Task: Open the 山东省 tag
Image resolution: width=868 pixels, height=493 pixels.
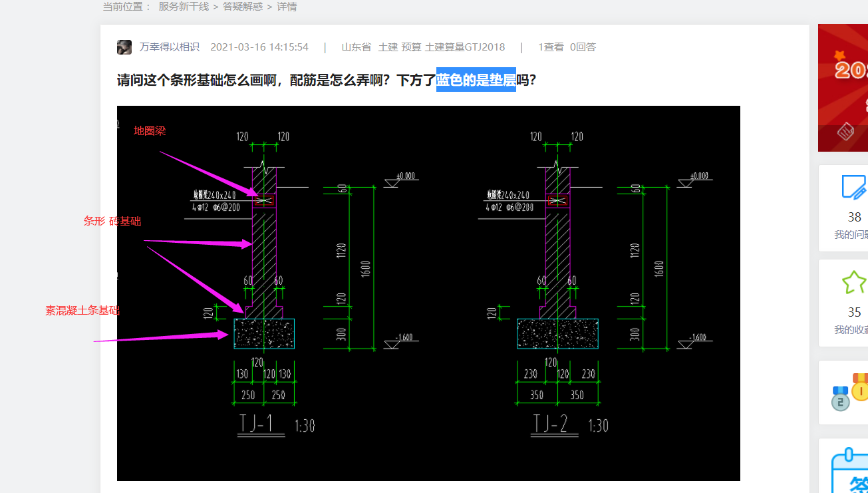Action: pyautogui.click(x=356, y=47)
